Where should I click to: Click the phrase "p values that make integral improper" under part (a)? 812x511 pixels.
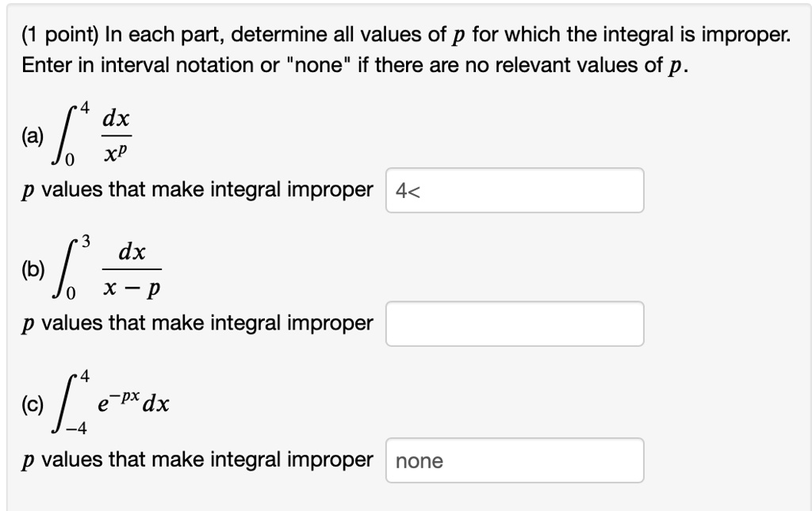(197, 189)
